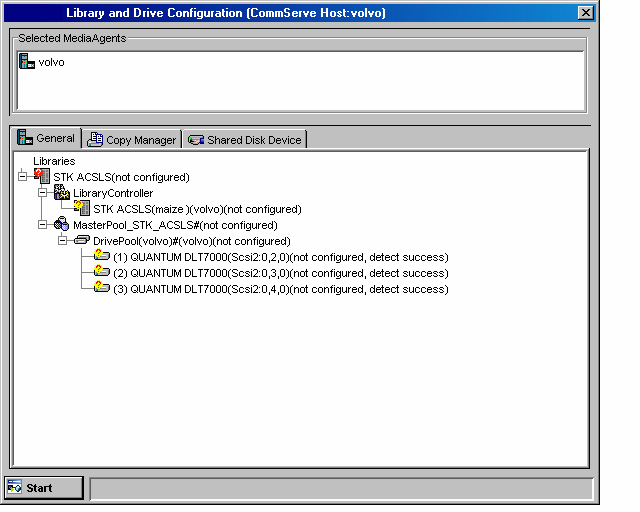Close the Library and Drive Configuration window
640x512 pixels.
pyautogui.click(x=585, y=13)
